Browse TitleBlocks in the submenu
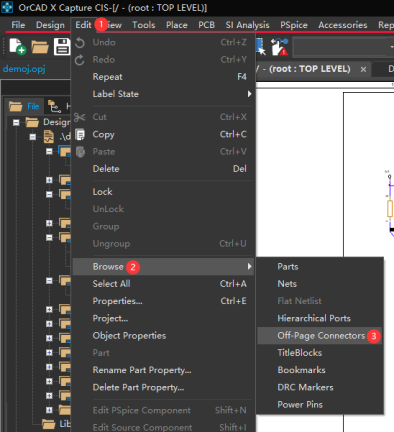 pyautogui.click(x=320, y=353)
